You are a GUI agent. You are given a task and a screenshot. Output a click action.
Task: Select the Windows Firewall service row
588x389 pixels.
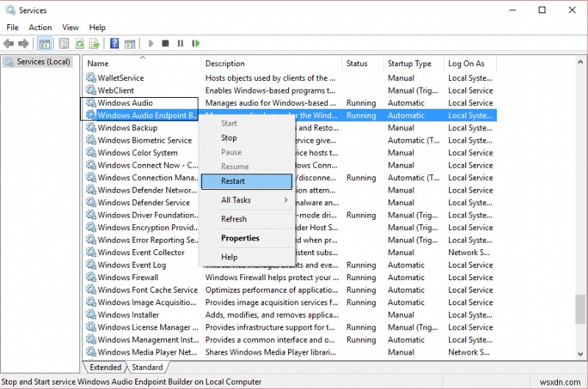(x=128, y=277)
